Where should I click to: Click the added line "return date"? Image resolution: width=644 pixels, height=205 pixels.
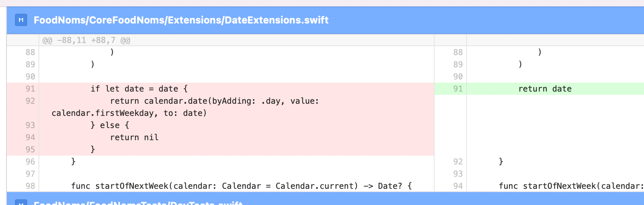[545, 89]
